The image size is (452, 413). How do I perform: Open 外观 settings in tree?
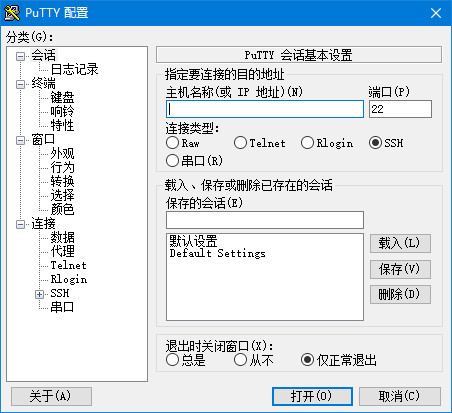coord(62,153)
